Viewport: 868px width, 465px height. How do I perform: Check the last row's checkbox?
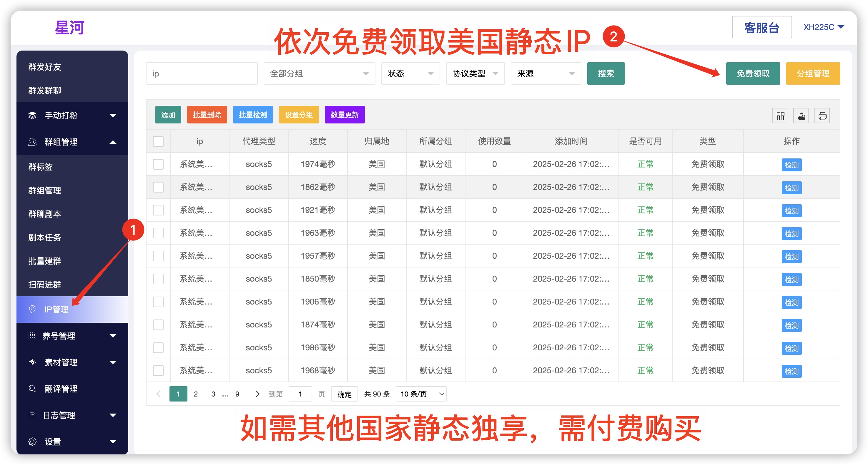point(158,370)
